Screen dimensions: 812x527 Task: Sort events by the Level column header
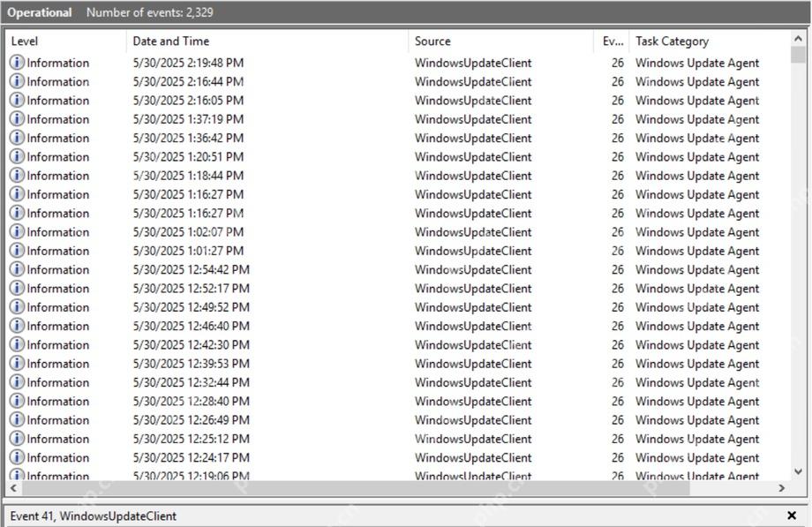click(66, 41)
